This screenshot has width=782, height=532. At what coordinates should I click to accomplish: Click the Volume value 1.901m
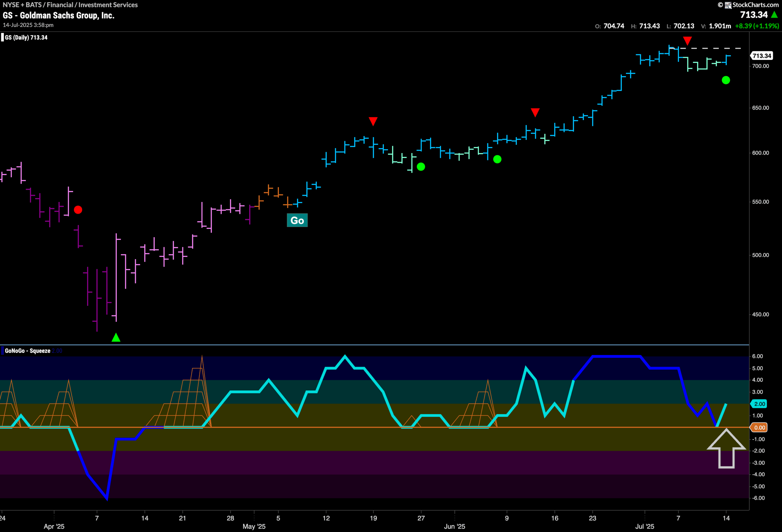pyautogui.click(x=720, y=26)
